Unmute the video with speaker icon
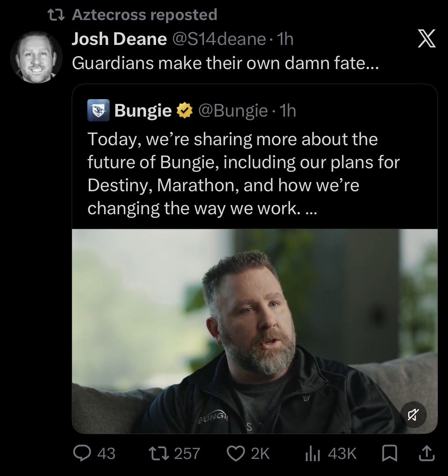The image size is (448, 476). coord(413,414)
